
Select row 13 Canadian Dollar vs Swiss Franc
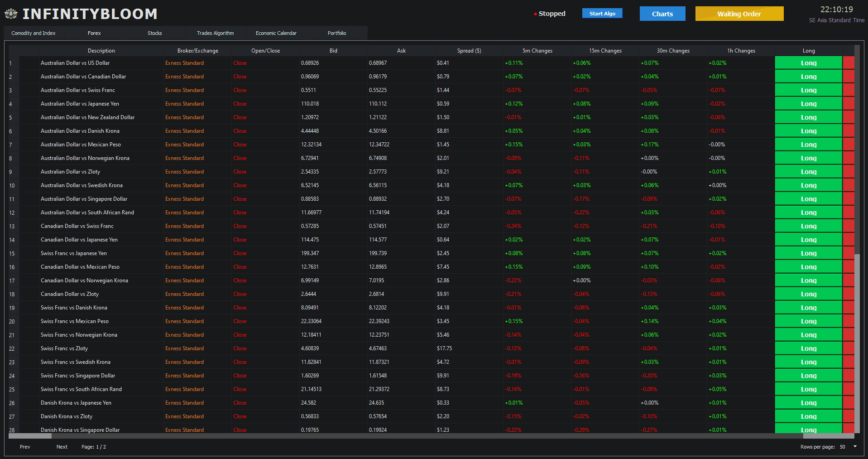pyautogui.click(x=77, y=226)
